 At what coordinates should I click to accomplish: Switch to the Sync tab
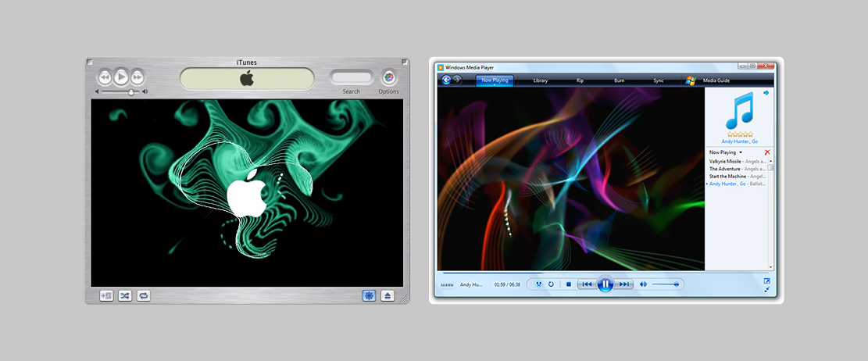click(659, 80)
